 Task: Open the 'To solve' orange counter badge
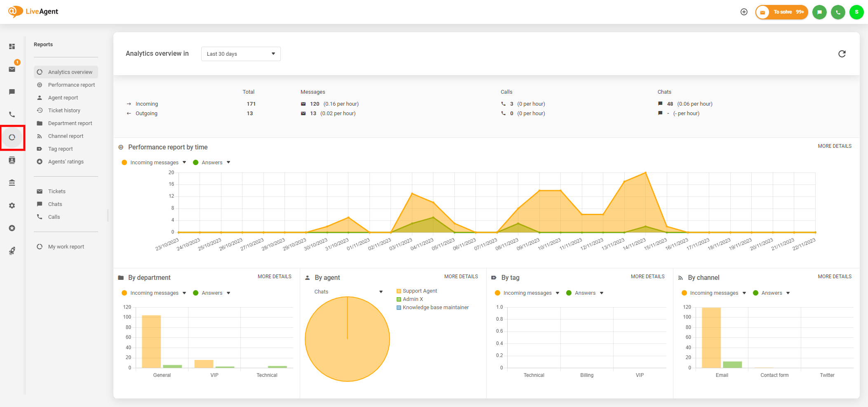(781, 12)
